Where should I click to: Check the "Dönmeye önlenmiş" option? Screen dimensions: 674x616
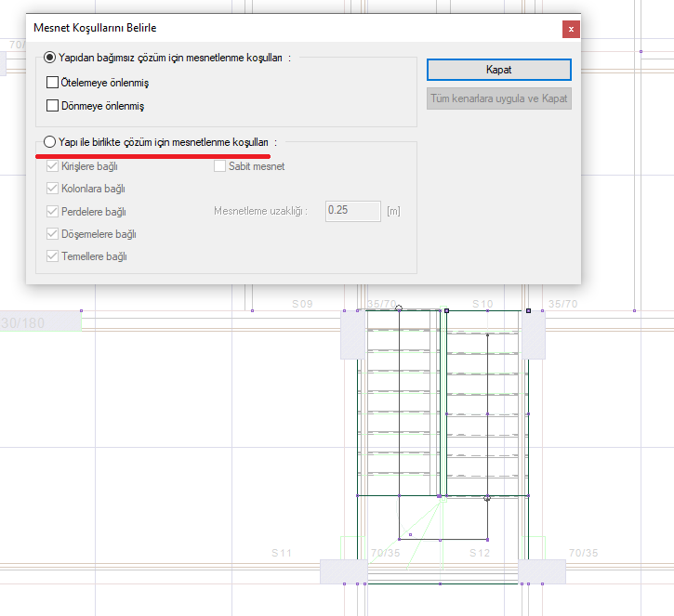pos(53,106)
